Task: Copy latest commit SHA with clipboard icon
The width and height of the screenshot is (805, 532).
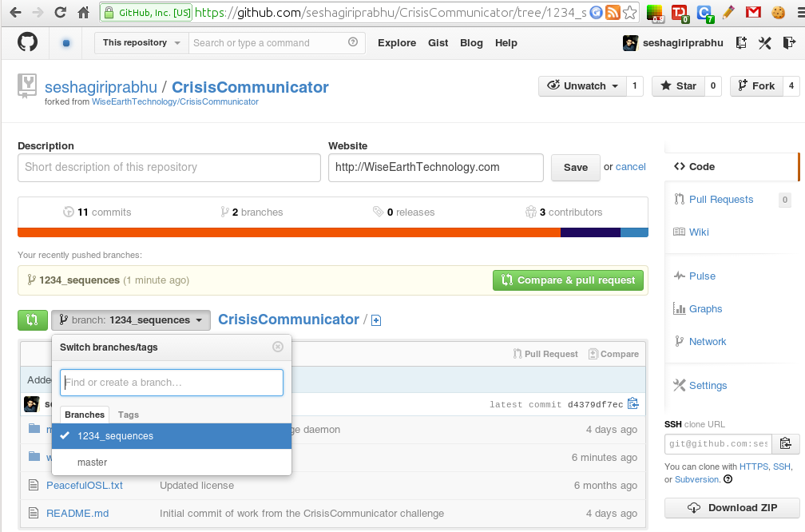Action: pyautogui.click(x=632, y=403)
